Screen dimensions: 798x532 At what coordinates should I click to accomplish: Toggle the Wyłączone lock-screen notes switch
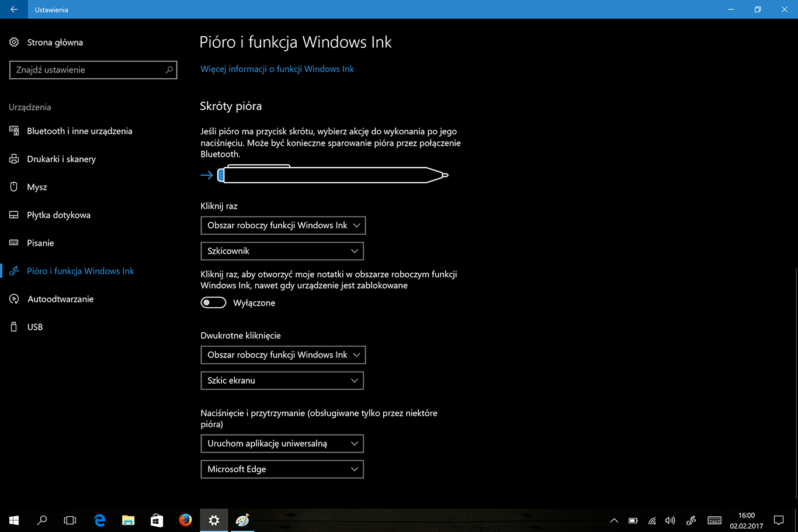click(213, 302)
